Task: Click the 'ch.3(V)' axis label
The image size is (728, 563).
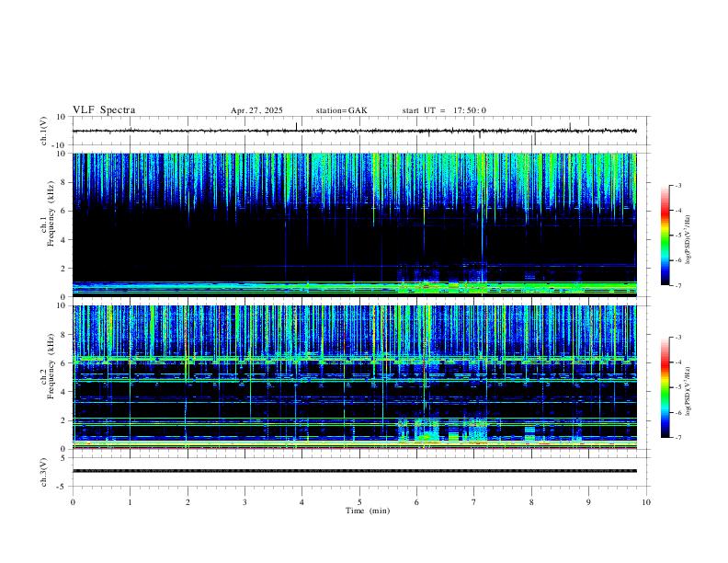Action: coord(44,473)
